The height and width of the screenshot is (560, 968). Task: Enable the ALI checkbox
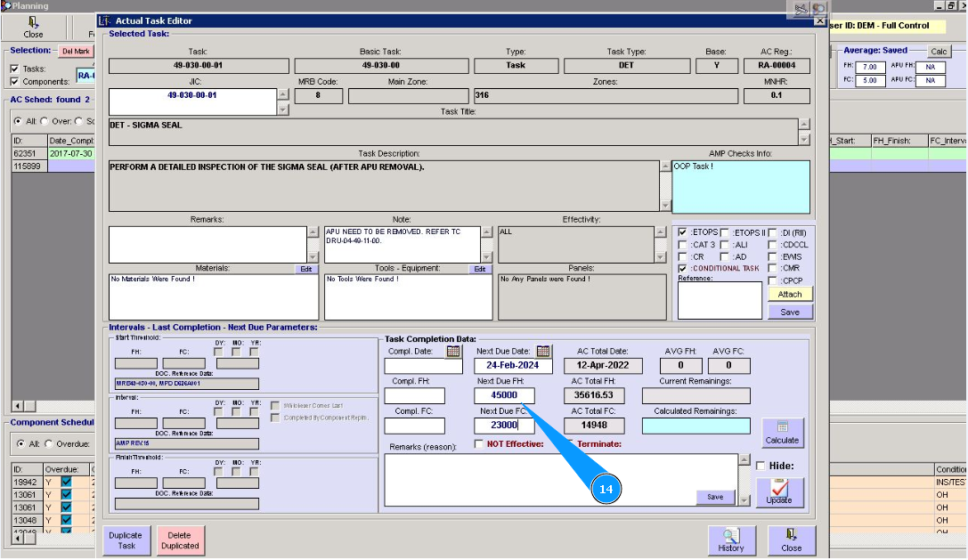click(x=725, y=245)
